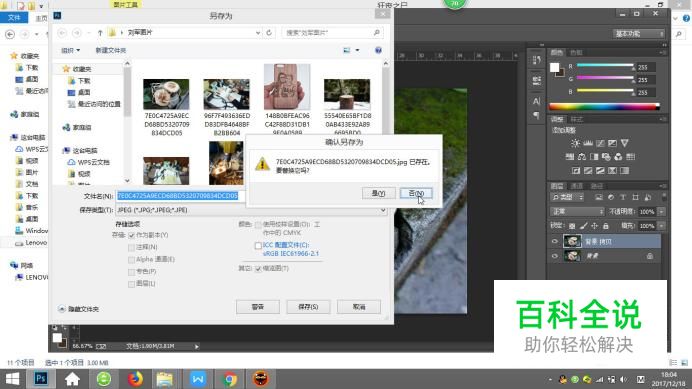Toggle the Spot Colors (专色) checkbox

tap(132, 272)
